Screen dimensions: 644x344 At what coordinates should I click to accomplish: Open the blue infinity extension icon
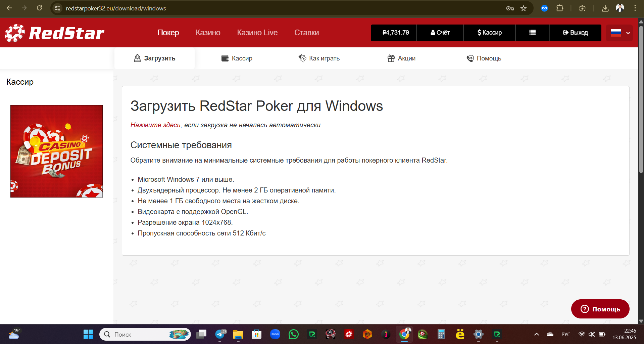544,8
